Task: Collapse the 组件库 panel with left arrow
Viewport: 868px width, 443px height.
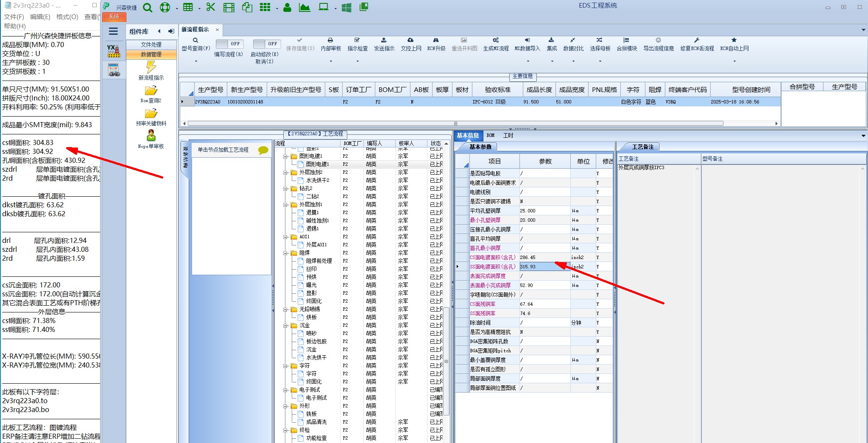Action: tap(159, 31)
